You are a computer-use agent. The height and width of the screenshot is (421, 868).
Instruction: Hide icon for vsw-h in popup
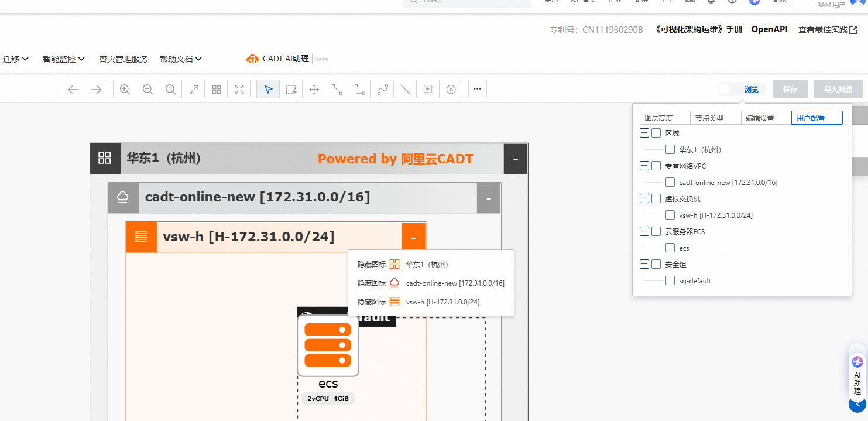pos(372,302)
